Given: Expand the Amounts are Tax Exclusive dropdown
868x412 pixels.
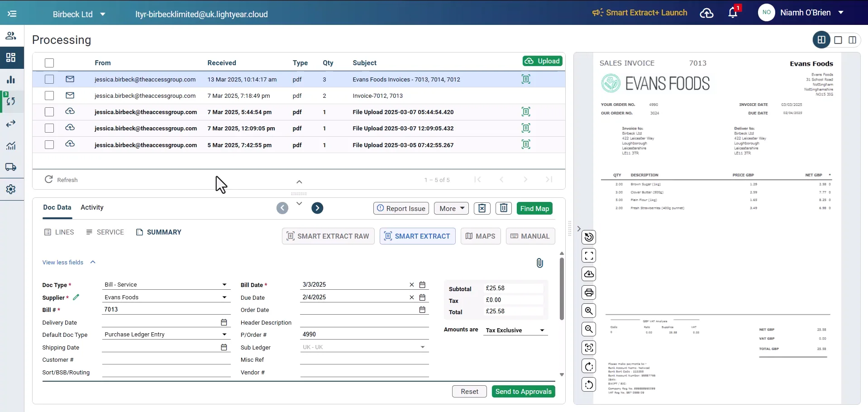Looking at the screenshot, I should (515, 331).
